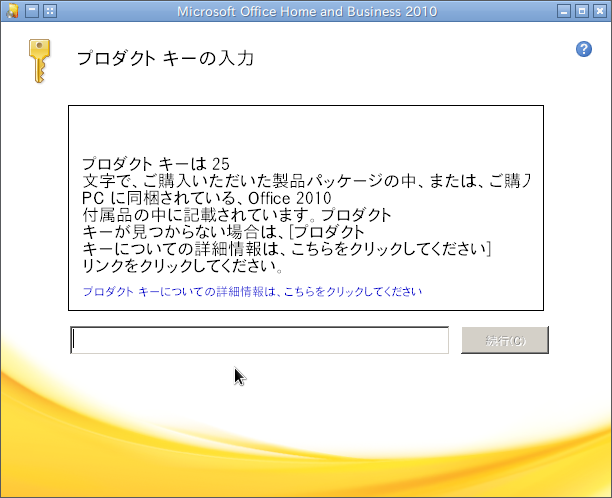This screenshot has height=498, width=612.
Task: Open help via the blue question mark icon
Action: tap(584, 49)
